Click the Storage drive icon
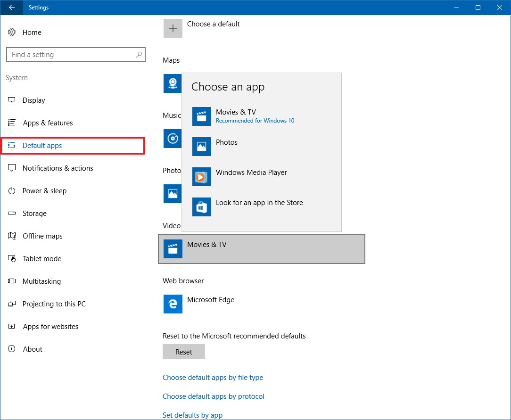The image size is (511, 420). pyautogui.click(x=12, y=213)
